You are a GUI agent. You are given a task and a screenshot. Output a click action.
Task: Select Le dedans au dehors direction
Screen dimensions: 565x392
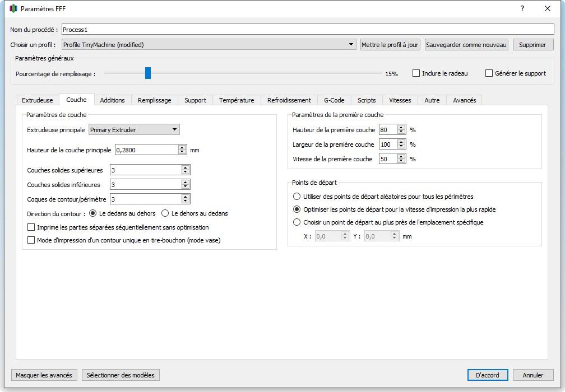tap(92, 213)
